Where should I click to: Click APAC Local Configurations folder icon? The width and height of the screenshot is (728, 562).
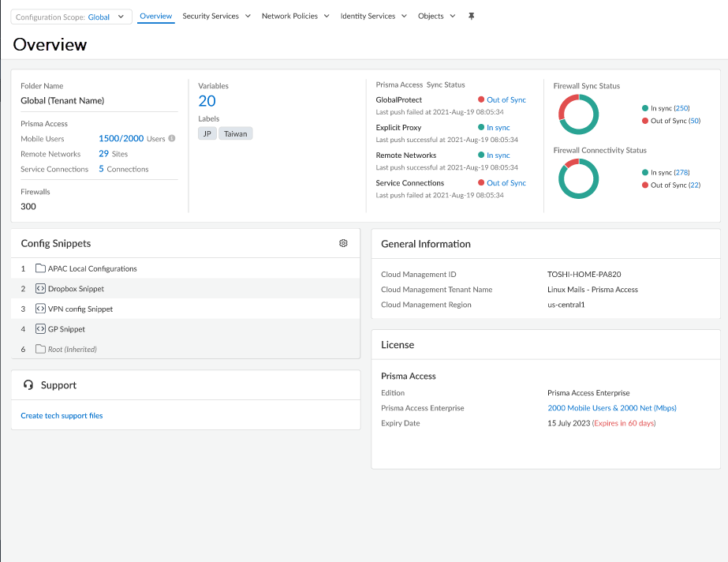pos(40,269)
